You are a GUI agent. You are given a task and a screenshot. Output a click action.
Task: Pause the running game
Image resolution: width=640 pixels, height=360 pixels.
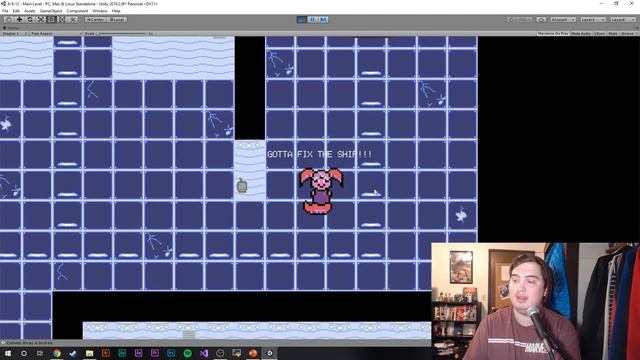tap(313, 20)
